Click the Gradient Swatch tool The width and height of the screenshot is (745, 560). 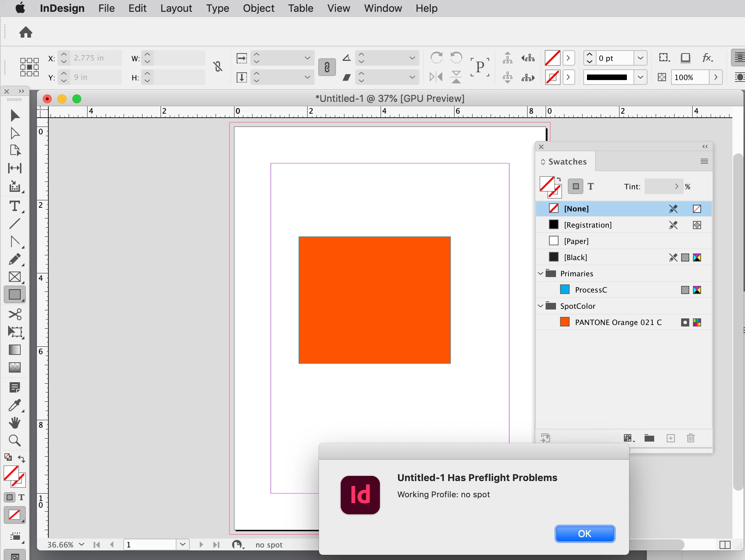point(14,350)
